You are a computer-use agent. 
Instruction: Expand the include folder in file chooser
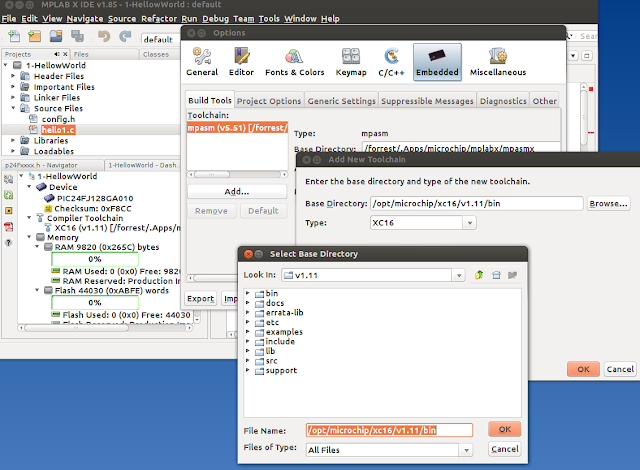247,341
